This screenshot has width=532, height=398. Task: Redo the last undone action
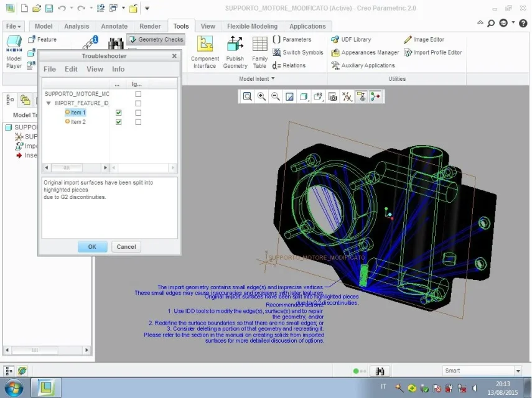[81, 8]
